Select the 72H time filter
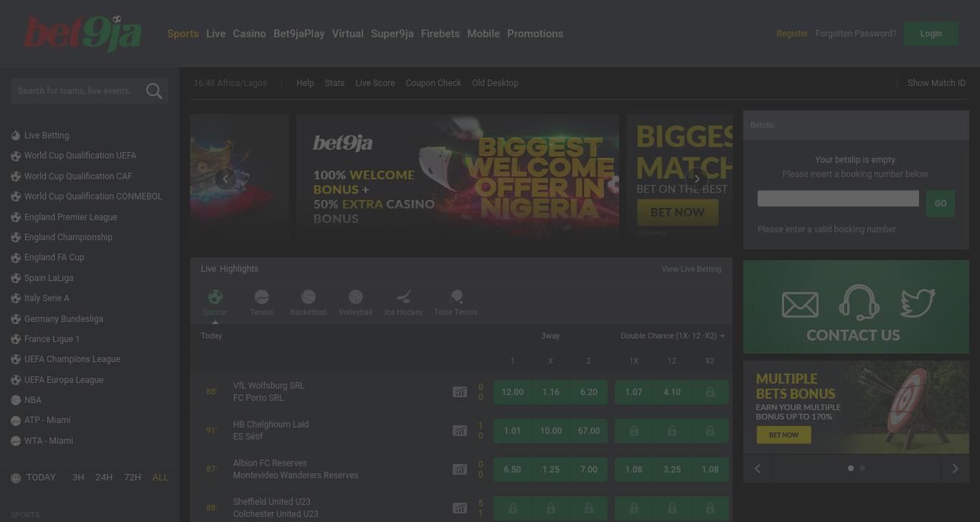This screenshot has width=980, height=522. click(x=133, y=478)
